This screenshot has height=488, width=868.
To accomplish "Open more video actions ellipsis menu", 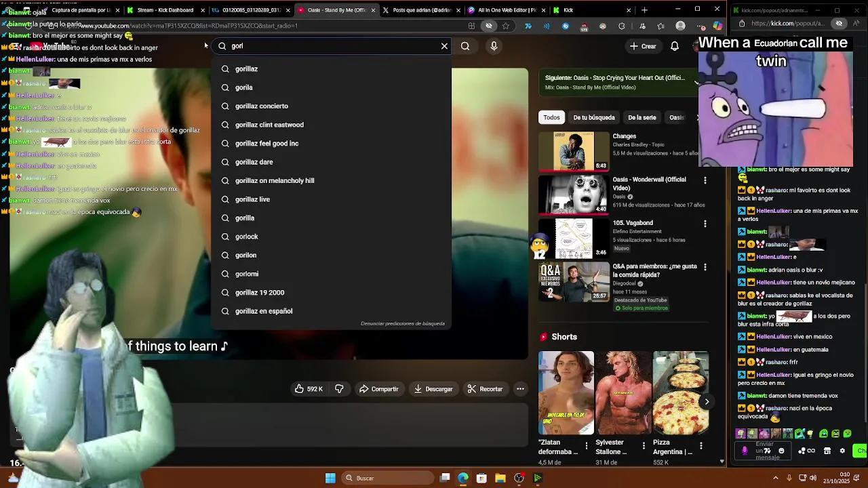I will coord(520,389).
